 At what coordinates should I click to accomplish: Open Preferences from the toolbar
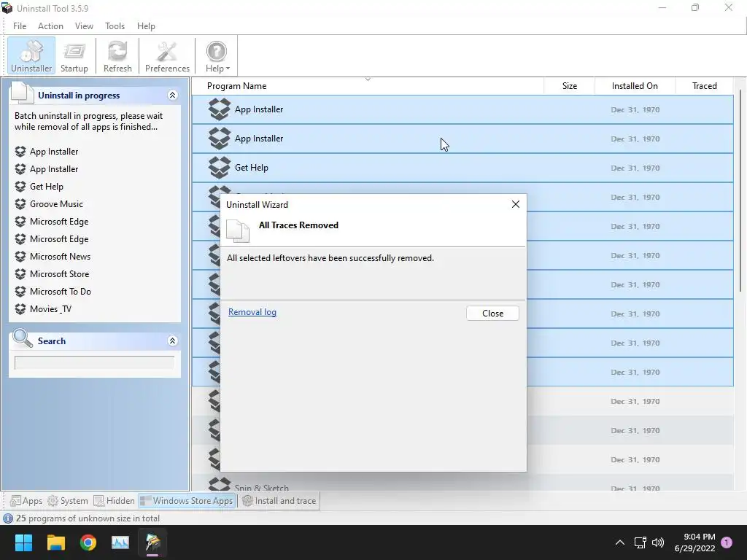point(167,55)
